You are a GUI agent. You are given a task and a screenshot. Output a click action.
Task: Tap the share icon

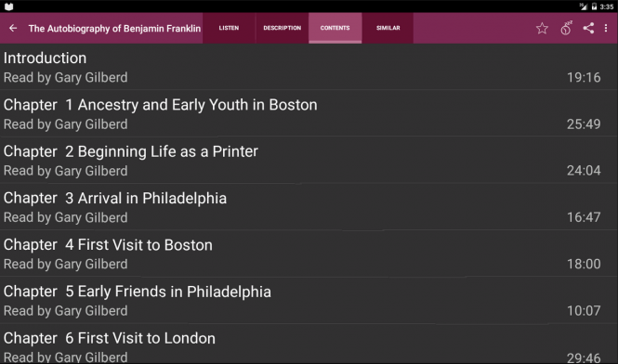point(588,28)
